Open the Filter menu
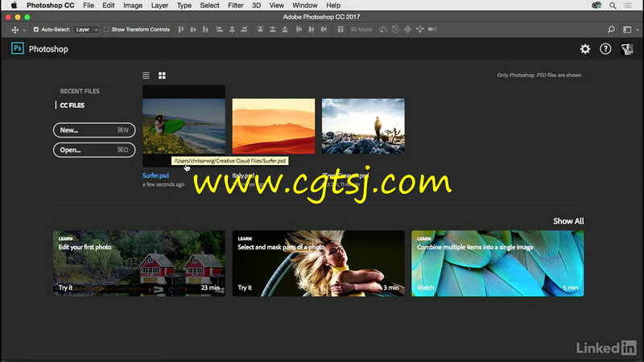 (236, 6)
